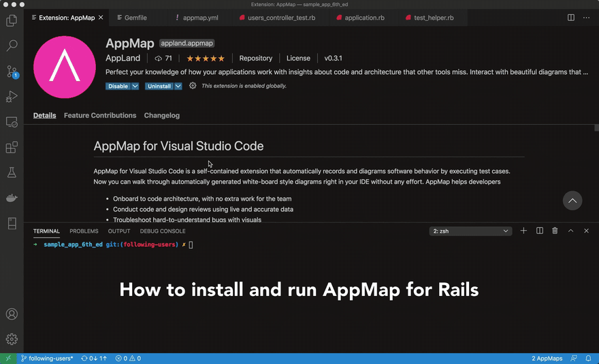The width and height of the screenshot is (599, 364).
Task: Switch to the Changelog tab
Action: coord(161,116)
